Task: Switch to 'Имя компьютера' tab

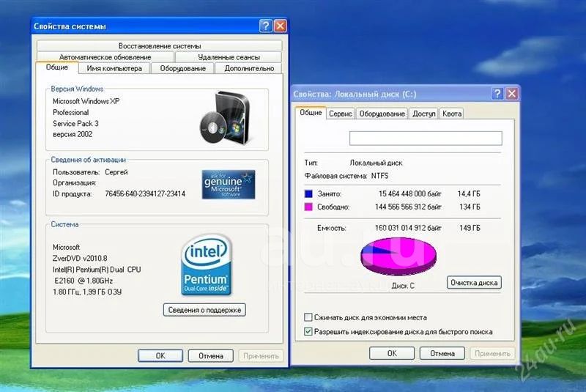Action: click(x=114, y=68)
